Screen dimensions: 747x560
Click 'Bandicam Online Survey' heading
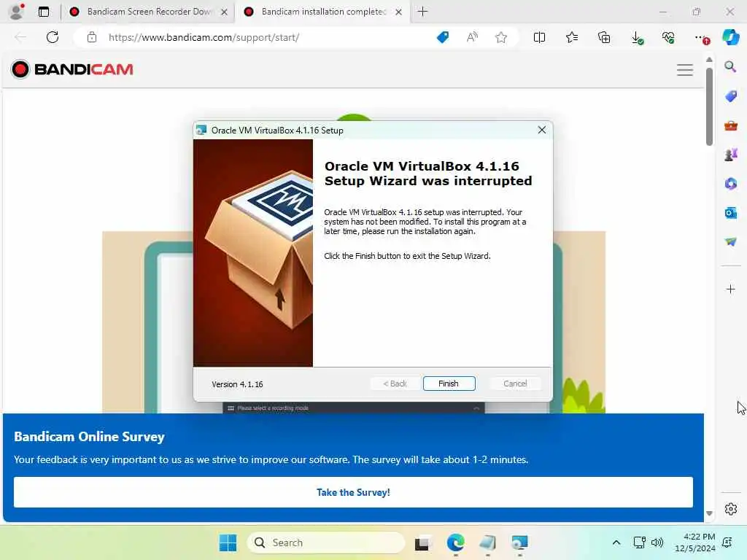click(89, 437)
